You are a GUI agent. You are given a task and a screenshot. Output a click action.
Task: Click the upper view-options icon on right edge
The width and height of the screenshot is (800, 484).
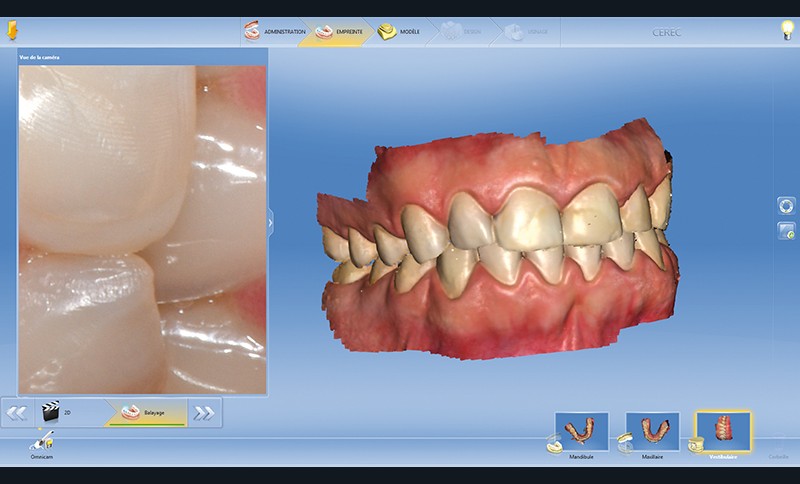tap(786, 205)
